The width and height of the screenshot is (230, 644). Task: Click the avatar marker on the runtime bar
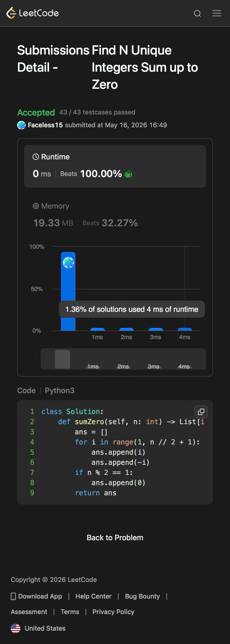68,263
